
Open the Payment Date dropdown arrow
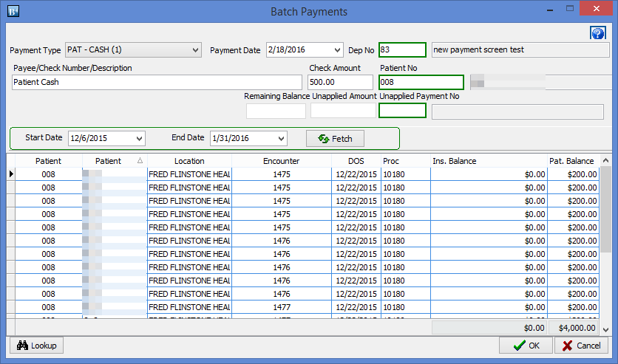[337, 50]
